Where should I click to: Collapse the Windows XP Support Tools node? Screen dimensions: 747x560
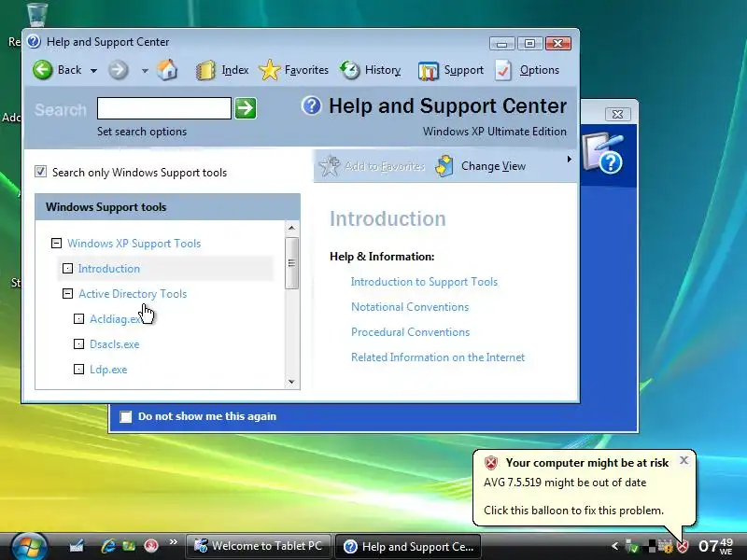click(x=56, y=244)
